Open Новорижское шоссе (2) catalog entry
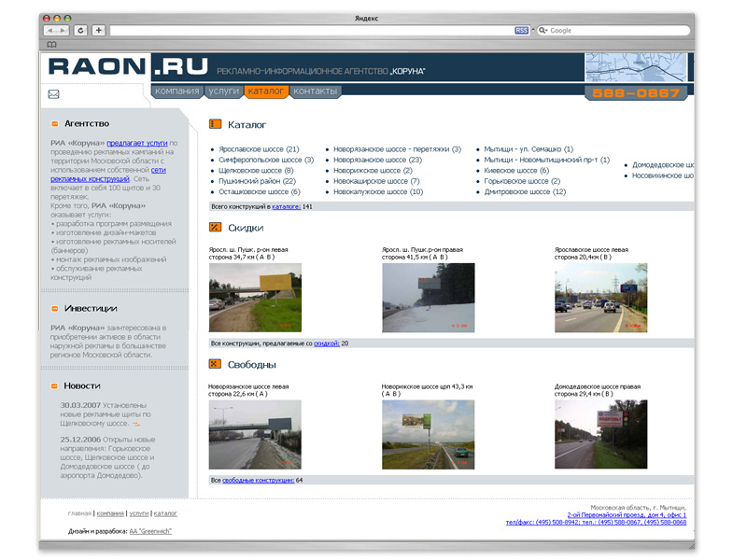Viewport: 747px width, 560px height. pos(373,171)
